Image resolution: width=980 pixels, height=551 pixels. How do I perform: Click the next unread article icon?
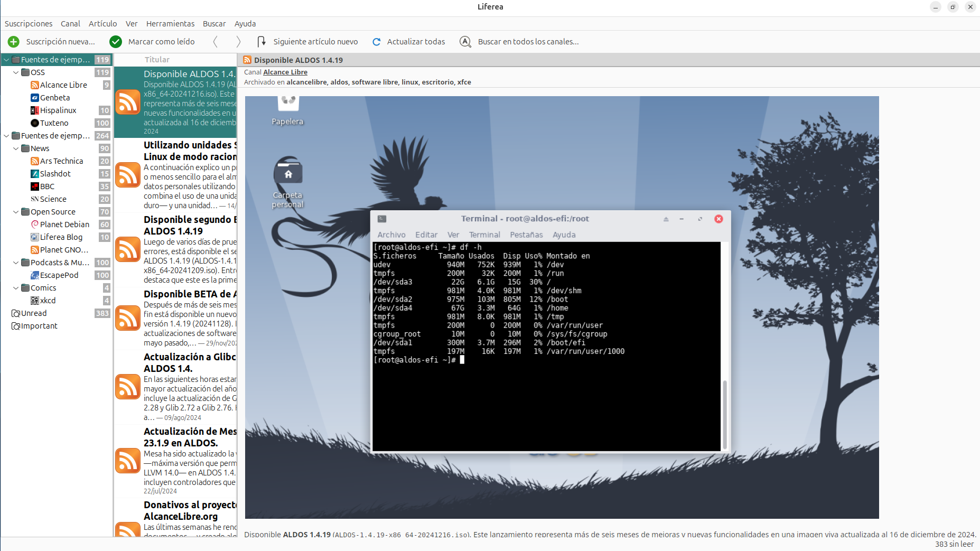pyautogui.click(x=261, y=42)
